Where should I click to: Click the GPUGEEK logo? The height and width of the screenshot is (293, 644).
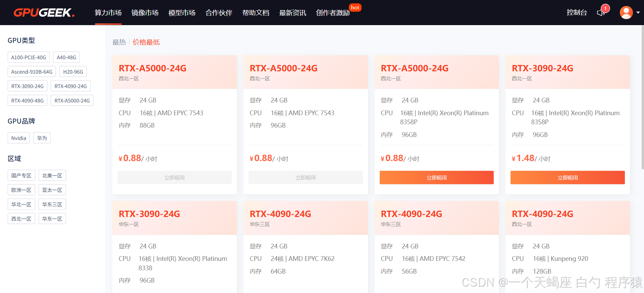44,12
